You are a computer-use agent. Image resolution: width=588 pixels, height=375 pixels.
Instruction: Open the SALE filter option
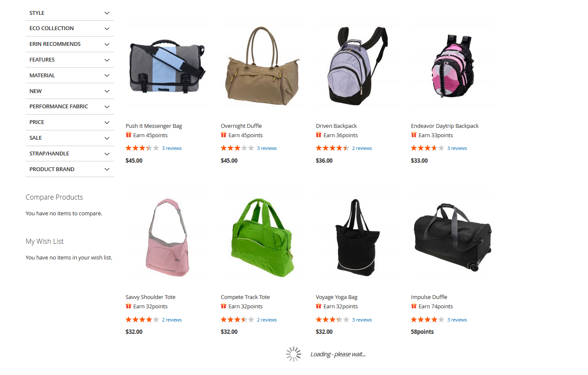(x=70, y=138)
